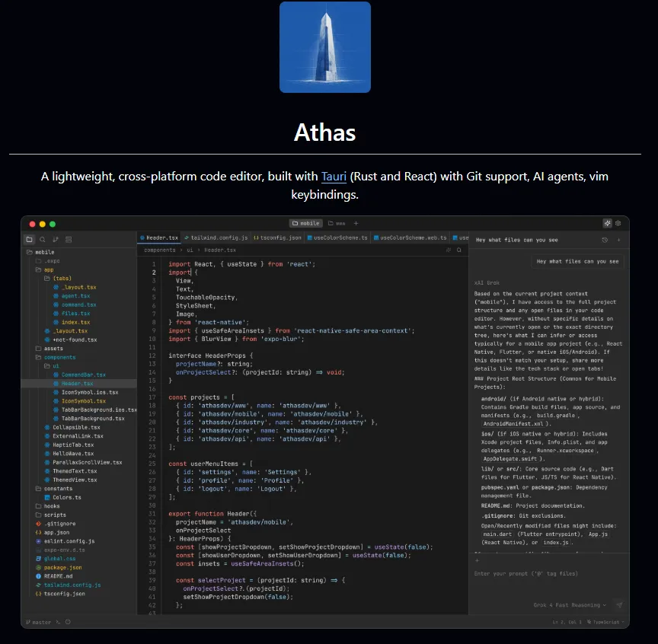Start a new chat with the plus icon
The image size is (658, 644).
tap(618, 241)
